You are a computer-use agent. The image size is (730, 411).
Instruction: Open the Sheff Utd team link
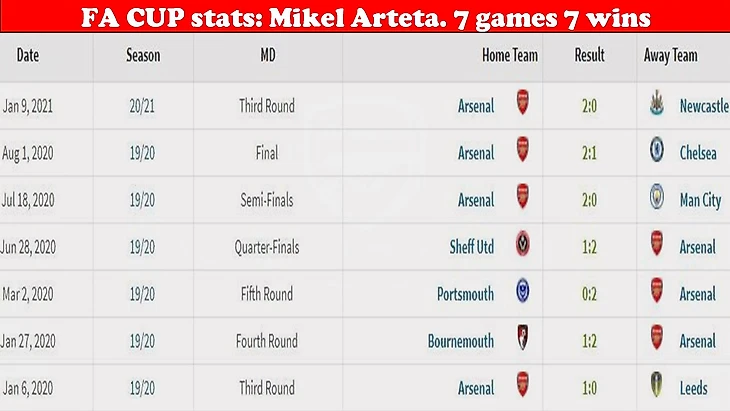click(x=472, y=247)
